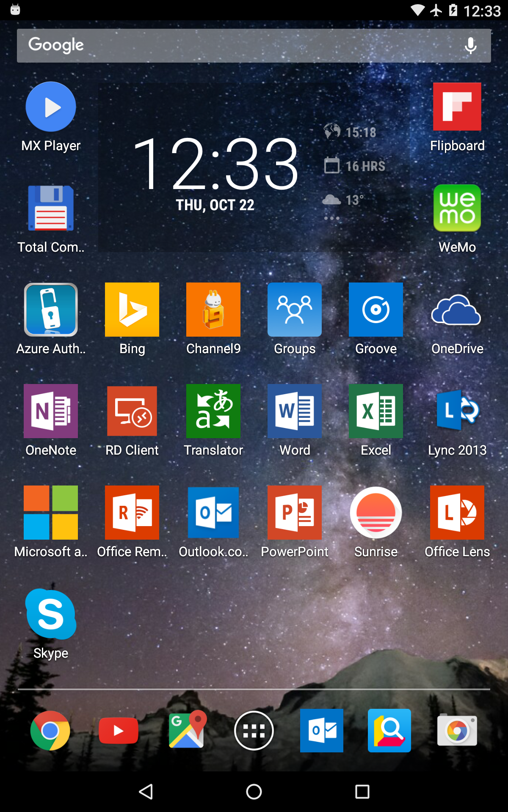
Task: Tap the 15:18 world clock entry
Action: pyautogui.click(x=351, y=132)
